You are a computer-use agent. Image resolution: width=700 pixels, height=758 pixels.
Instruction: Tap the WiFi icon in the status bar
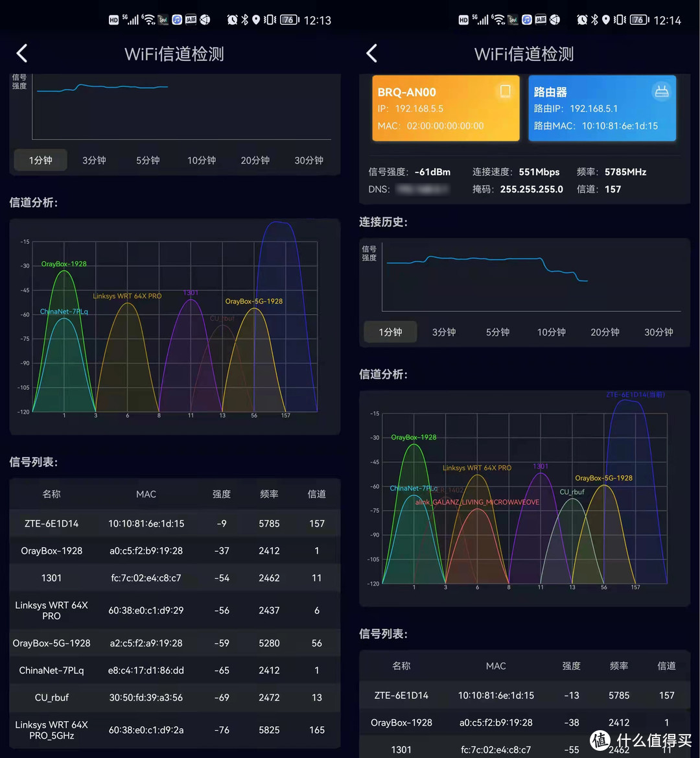tap(148, 19)
